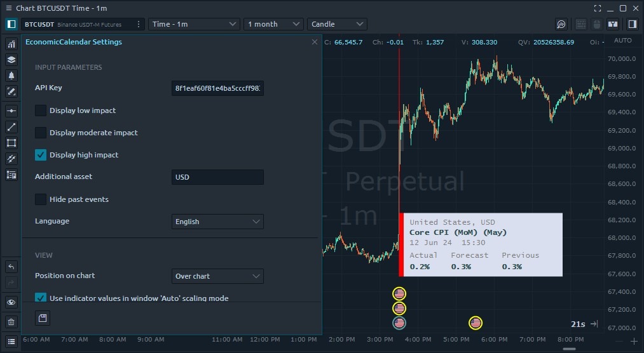Open the Candle chart style dropdown
The height and width of the screenshot is (353, 644).
(x=337, y=24)
